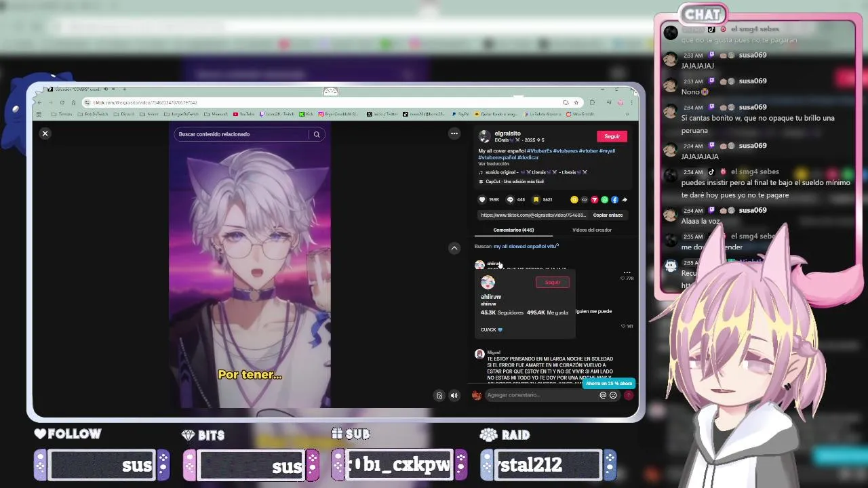Open the Kick bookmark in bookmarks bar

click(x=307, y=114)
